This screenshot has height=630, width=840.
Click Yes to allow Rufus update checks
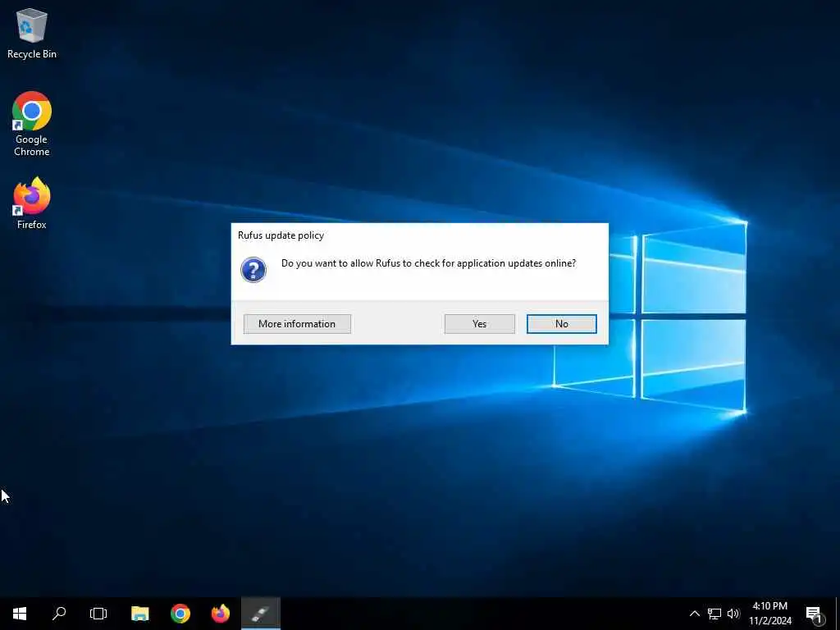click(479, 323)
